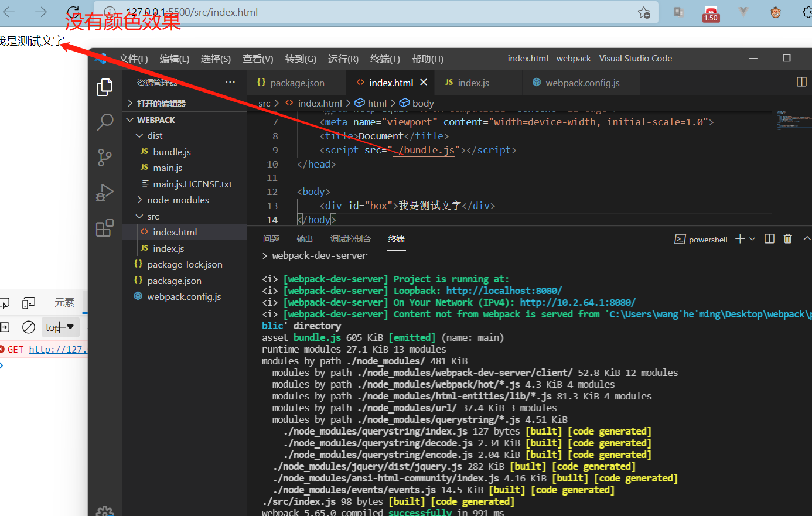Open the red 1.50 browser extension
This screenshot has height=516, width=812.
pyautogui.click(x=711, y=14)
